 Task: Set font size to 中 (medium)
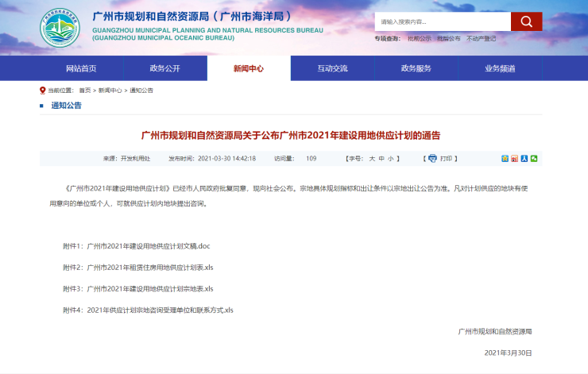point(381,159)
